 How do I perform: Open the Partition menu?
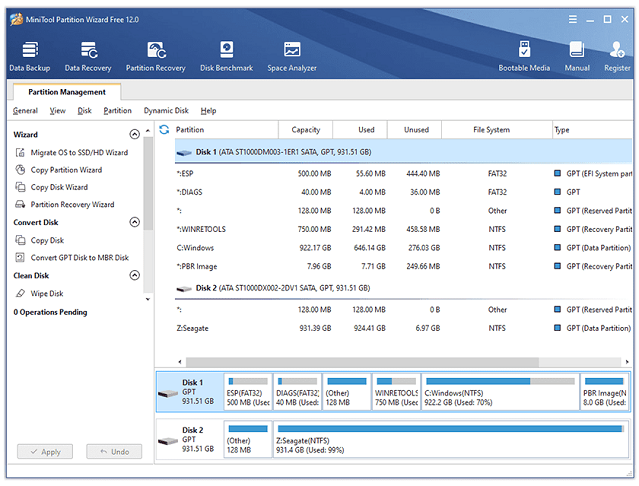tap(117, 110)
